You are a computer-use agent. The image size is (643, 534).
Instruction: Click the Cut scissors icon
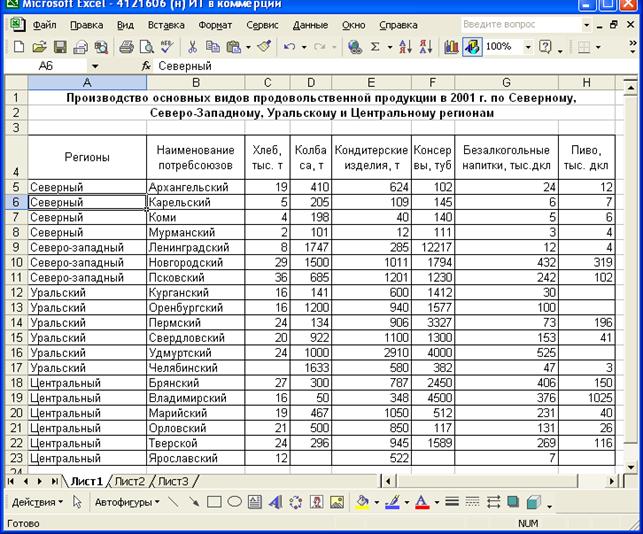click(190, 46)
